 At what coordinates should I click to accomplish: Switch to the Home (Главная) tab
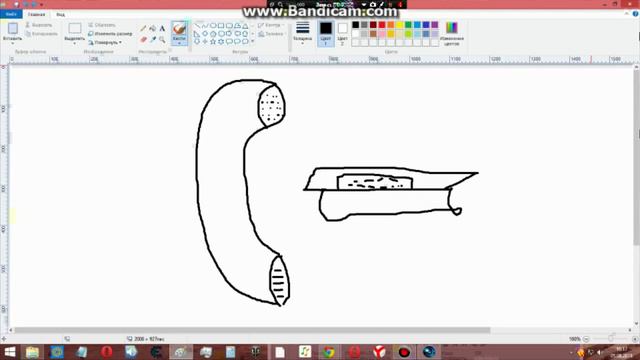tap(36, 14)
